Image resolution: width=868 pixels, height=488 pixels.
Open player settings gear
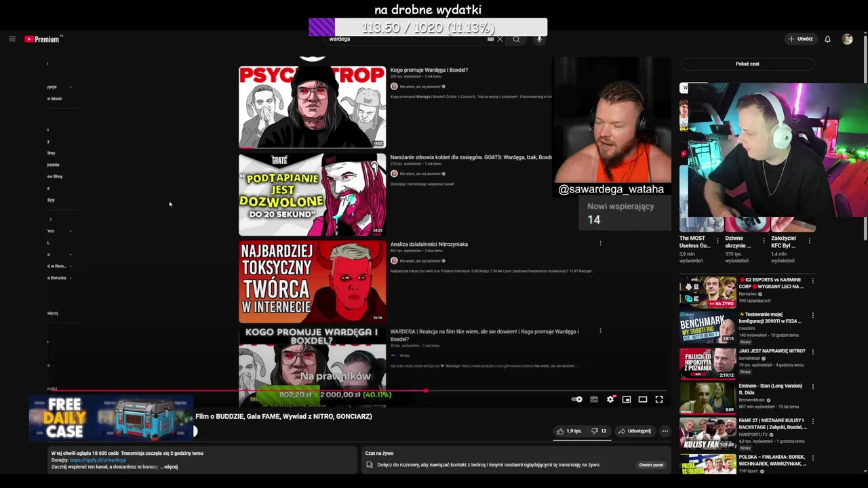[610, 399]
